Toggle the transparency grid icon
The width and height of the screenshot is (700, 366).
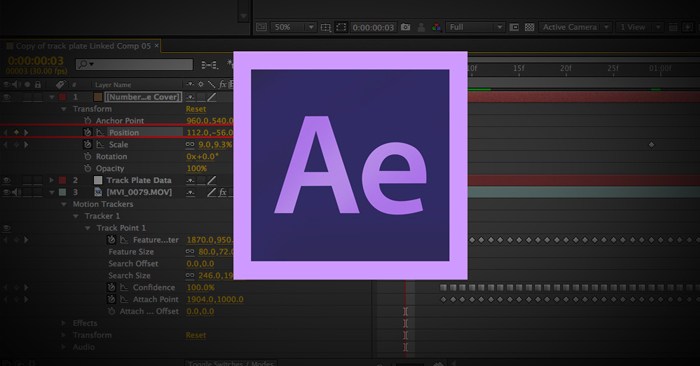coord(529,27)
